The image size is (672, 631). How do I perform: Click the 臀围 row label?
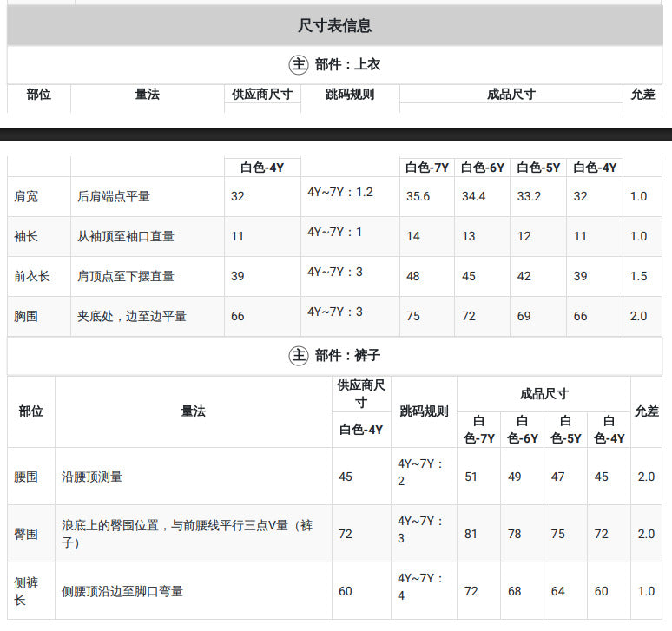pyautogui.click(x=26, y=534)
